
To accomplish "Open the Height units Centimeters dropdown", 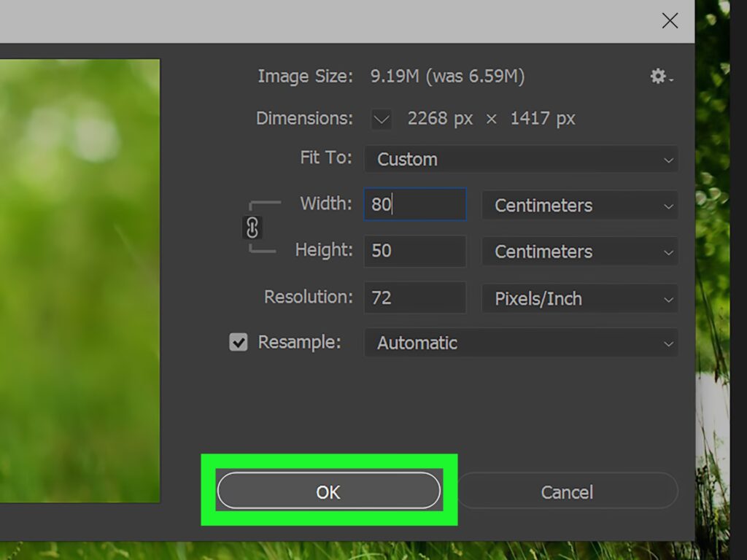I will [579, 252].
